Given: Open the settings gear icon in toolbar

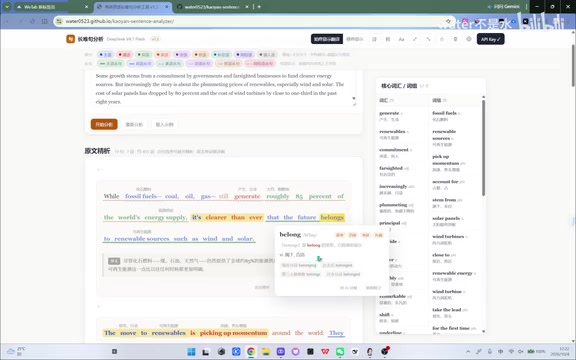Looking at the screenshot, I should coord(469,39).
